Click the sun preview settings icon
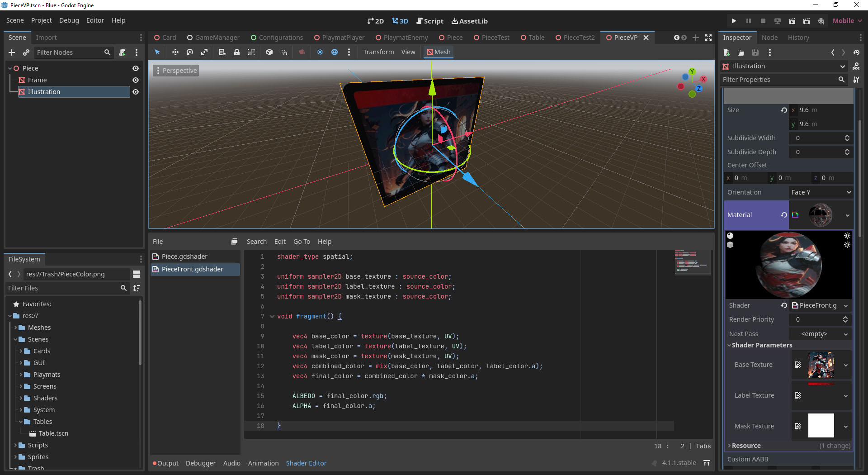 [320, 52]
